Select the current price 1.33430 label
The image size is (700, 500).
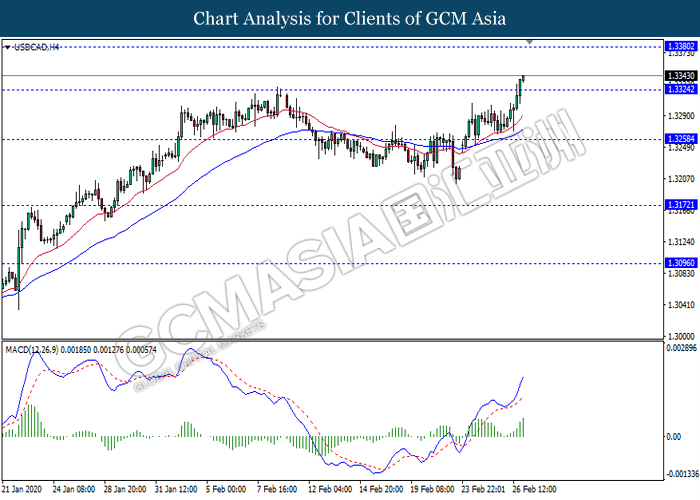coord(680,75)
